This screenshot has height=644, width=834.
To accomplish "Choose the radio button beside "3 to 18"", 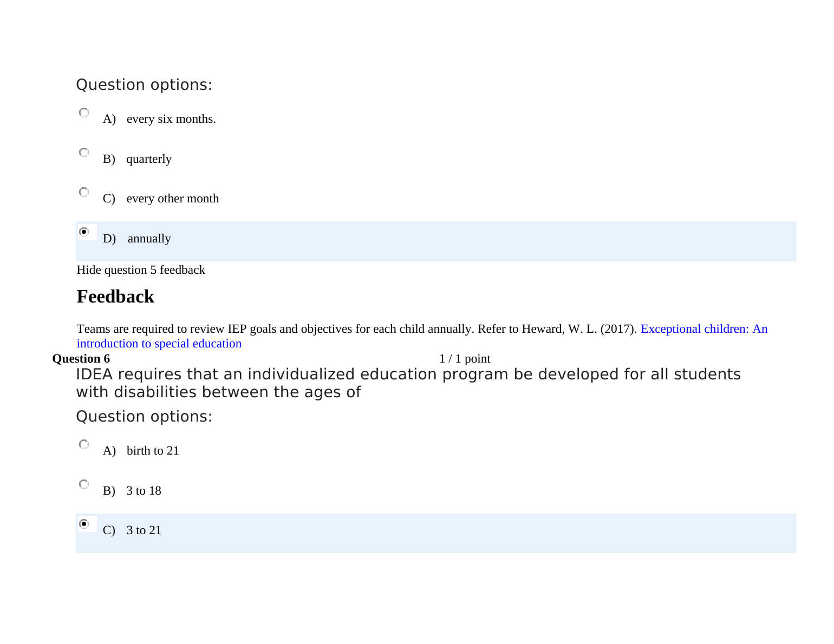I will [84, 484].
